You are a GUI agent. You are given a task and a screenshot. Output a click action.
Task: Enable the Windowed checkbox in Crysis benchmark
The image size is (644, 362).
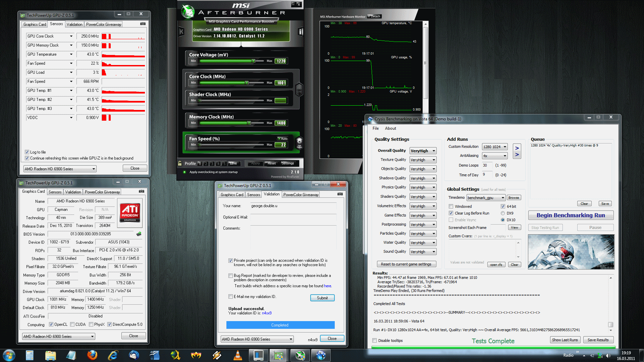pyautogui.click(x=451, y=206)
